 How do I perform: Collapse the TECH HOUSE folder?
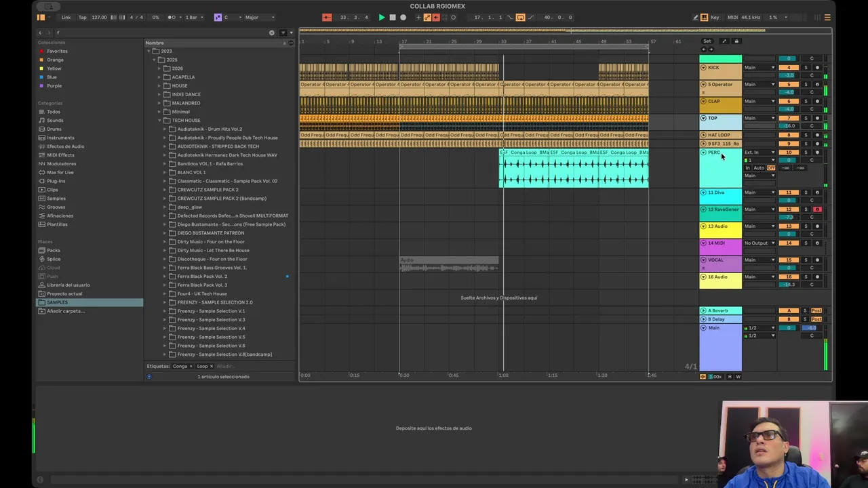point(160,121)
